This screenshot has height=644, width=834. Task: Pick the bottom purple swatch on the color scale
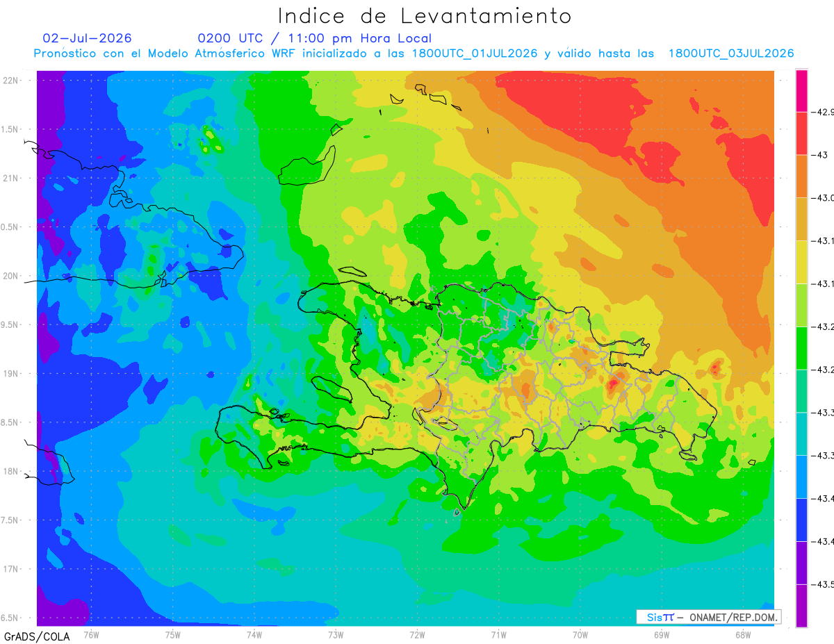(801, 605)
